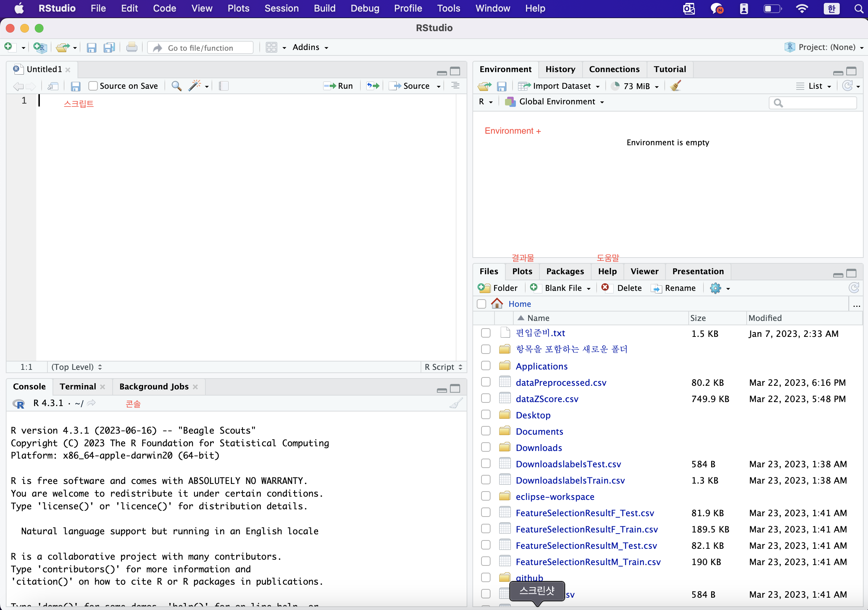Click the Run button in editor
This screenshot has height=610, width=868.
pos(338,86)
